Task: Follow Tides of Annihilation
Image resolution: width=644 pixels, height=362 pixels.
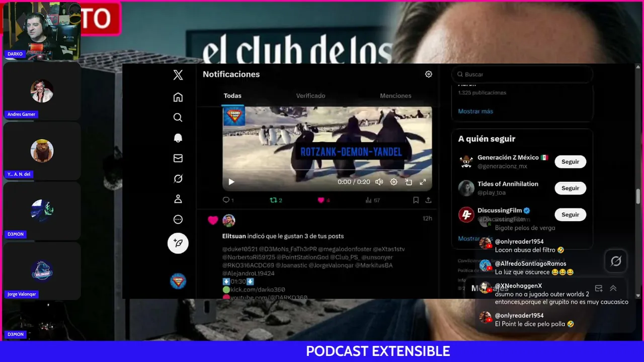Action: pyautogui.click(x=570, y=188)
